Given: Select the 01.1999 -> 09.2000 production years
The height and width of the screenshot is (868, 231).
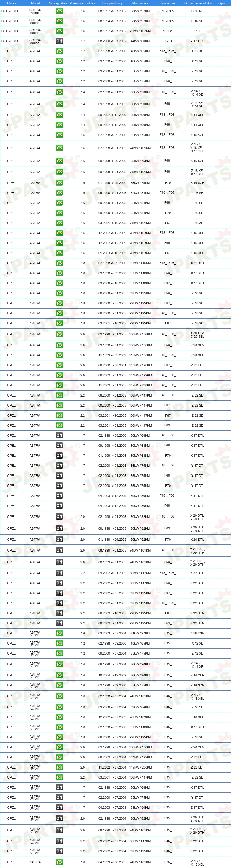Looking at the screenshot, I should (112, 183).
